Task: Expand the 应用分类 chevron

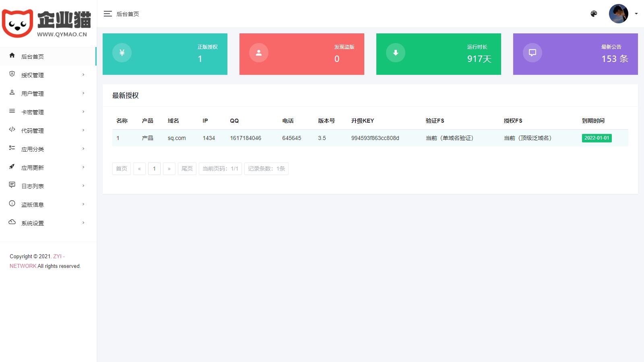Action: [x=83, y=149]
